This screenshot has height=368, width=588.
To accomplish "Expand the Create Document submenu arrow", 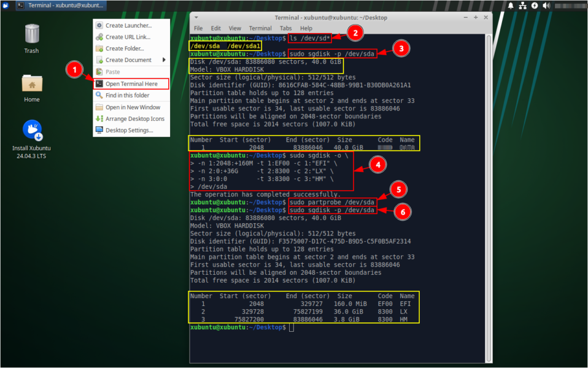I will click(164, 60).
